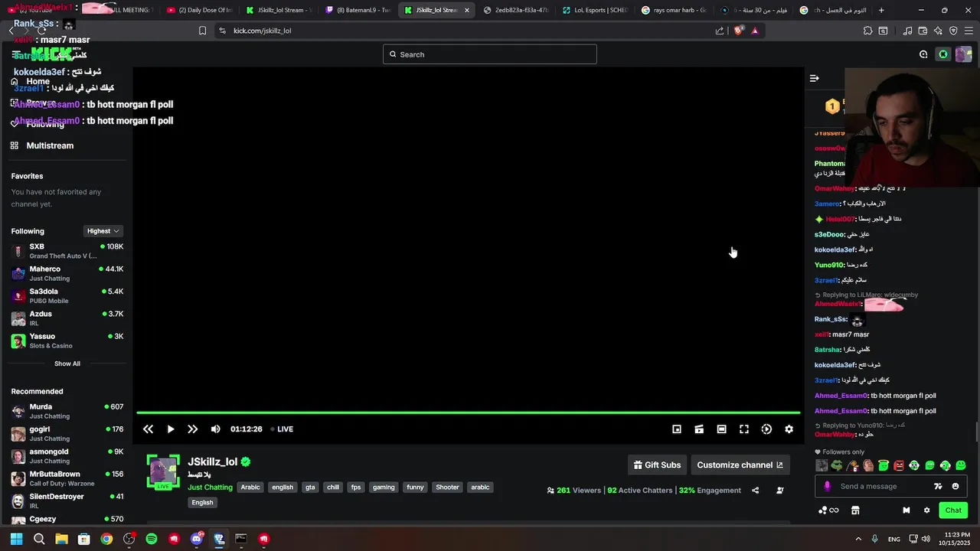Select the Arabic tag
The height and width of the screenshot is (551, 980).
[x=250, y=487]
